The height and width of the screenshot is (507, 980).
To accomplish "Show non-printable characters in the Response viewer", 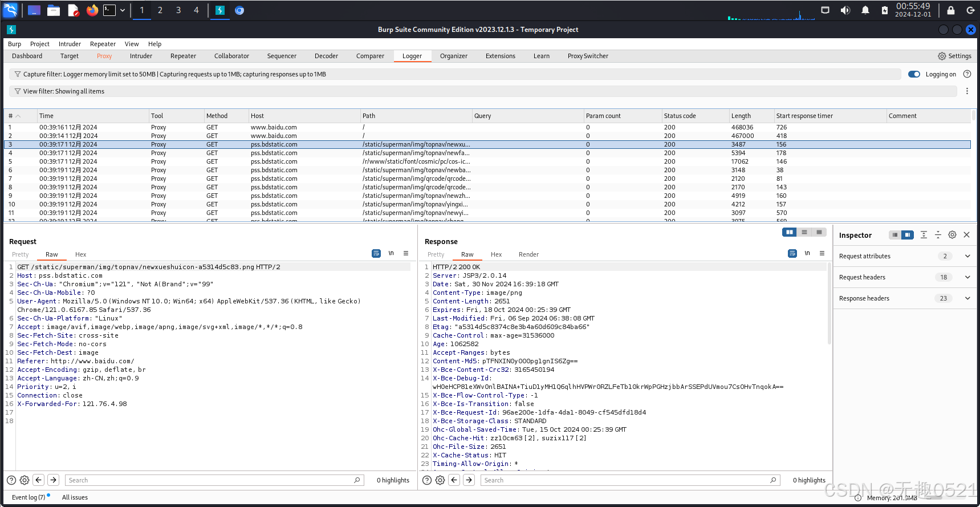I will point(807,253).
